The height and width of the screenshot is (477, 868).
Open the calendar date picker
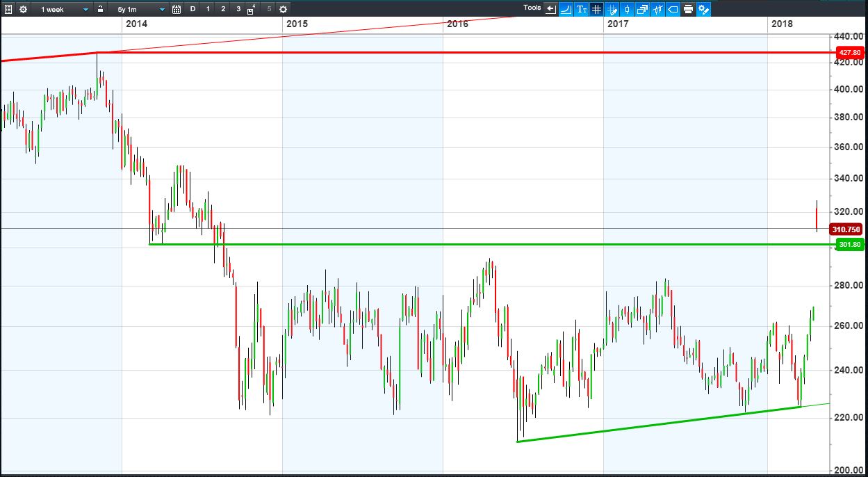(x=177, y=10)
